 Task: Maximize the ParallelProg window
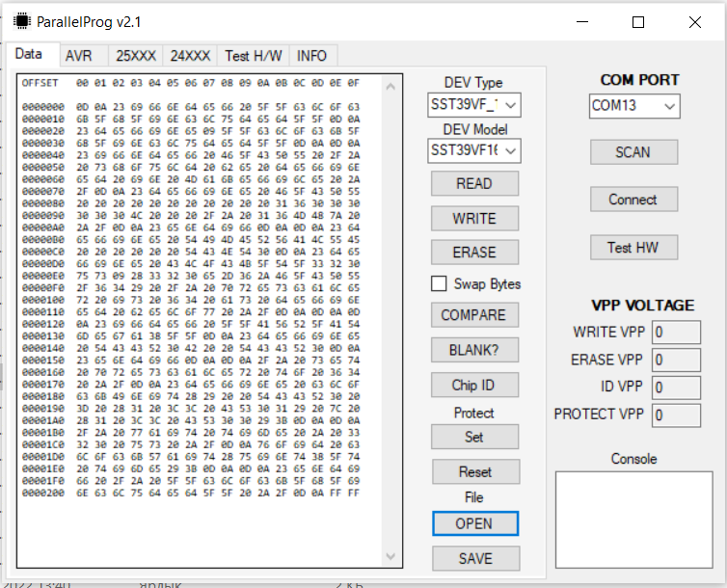coord(638,22)
